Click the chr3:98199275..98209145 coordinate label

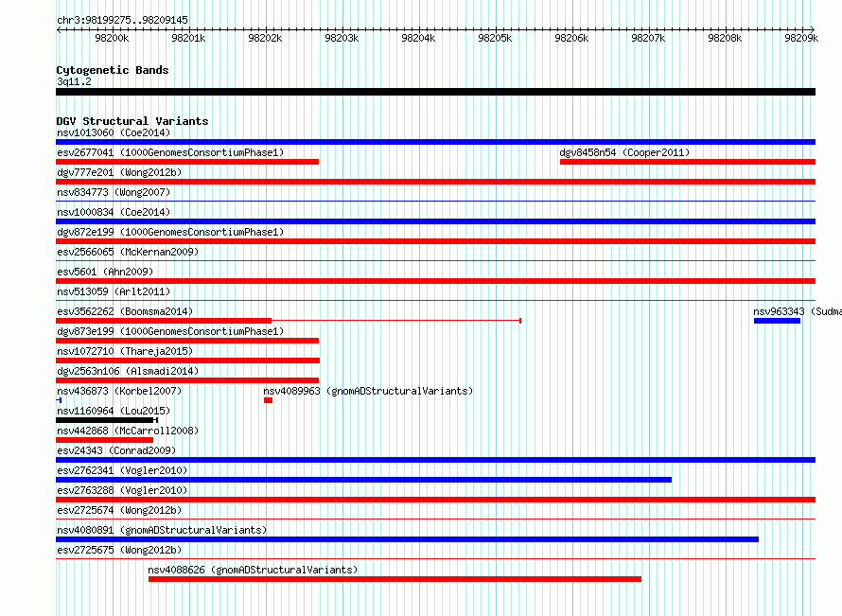(122, 20)
